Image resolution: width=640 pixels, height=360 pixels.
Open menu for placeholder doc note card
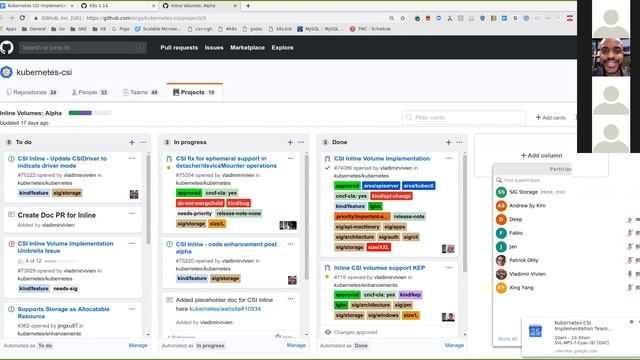tap(291, 299)
